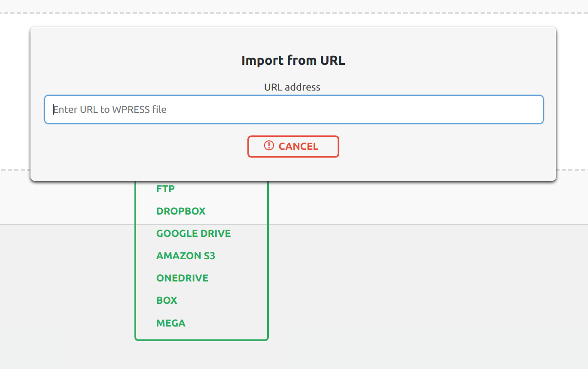Choose BOX as import source
Image resolution: width=588 pixels, height=369 pixels.
tap(167, 300)
